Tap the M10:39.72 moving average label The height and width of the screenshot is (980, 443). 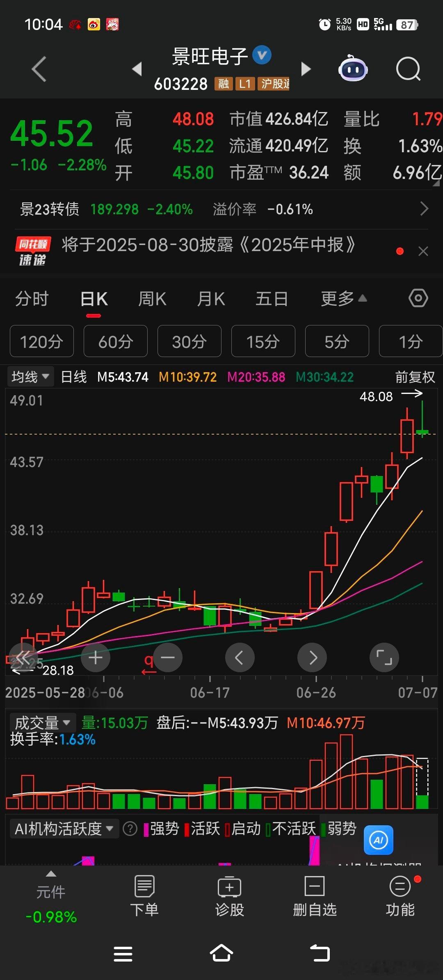[187, 377]
